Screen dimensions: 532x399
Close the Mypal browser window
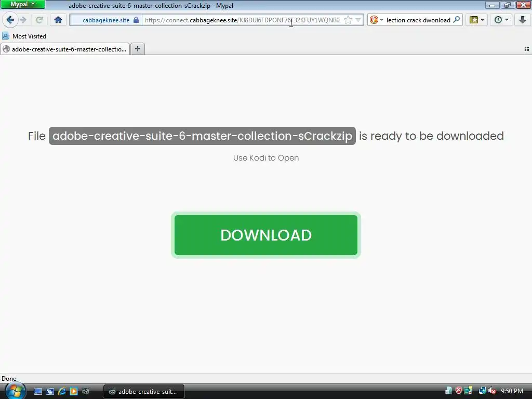click(x=524, y=5)
